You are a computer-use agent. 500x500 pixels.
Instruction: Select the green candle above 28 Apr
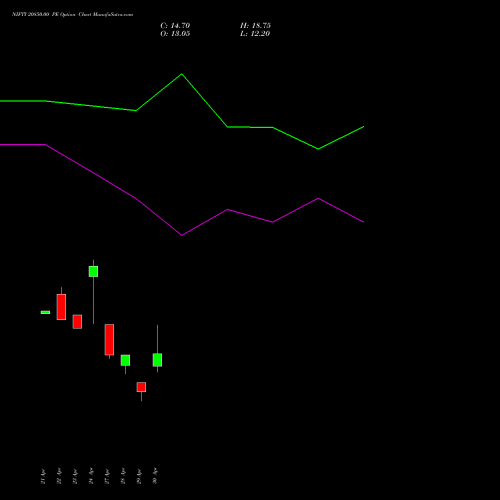click(125, 360)
